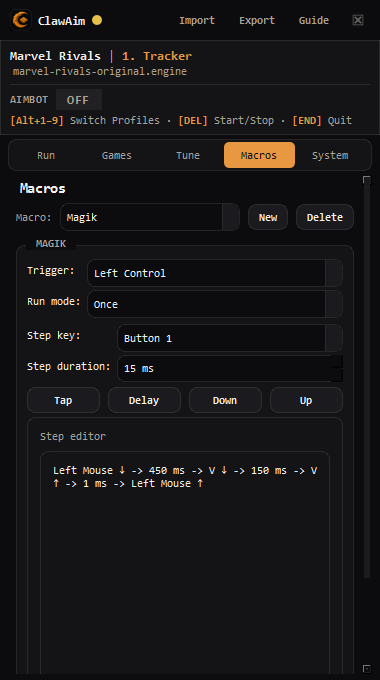Decrease step duration with the down stepper
The width and height of the screenshot is (380, 680).
click(x=337, y=375)
